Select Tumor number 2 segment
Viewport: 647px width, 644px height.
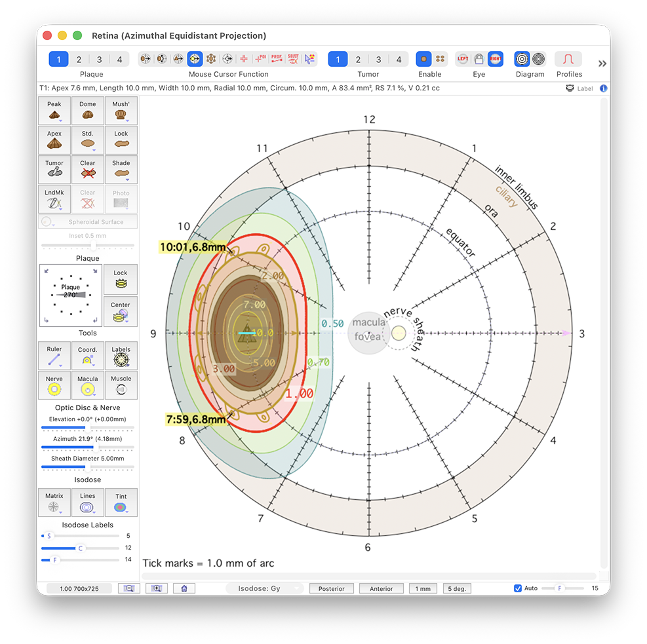tap(358, 60)
